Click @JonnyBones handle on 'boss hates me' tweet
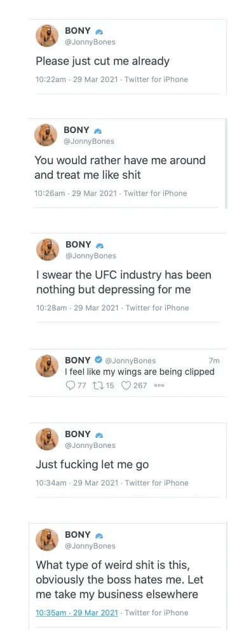Viewport: 244px width, 644px height. coord(90,546)
